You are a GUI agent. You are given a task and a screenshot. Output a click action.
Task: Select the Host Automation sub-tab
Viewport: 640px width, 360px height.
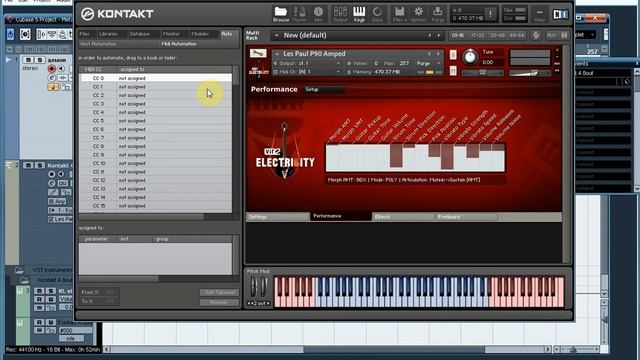(x=98, y=44)
